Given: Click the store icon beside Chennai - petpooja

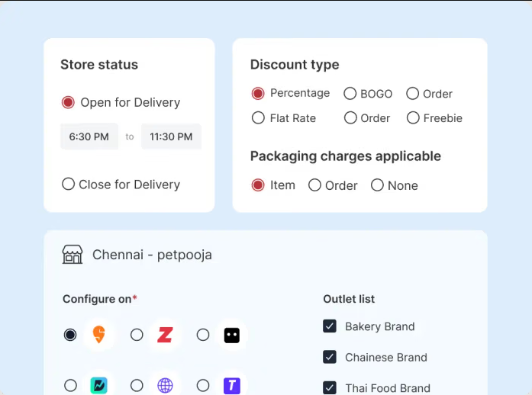Looking at the screenshot, I should click(73, 255).
